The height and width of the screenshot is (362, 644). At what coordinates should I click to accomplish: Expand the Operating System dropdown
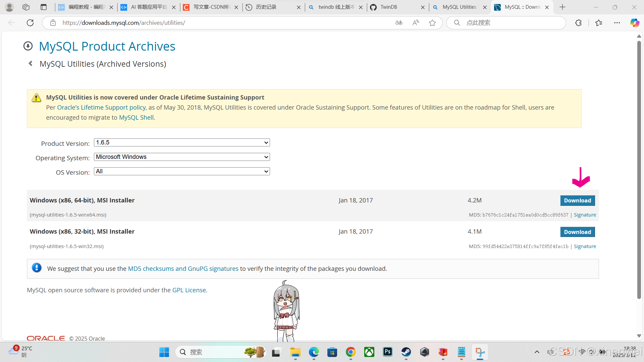pos(182,157)
